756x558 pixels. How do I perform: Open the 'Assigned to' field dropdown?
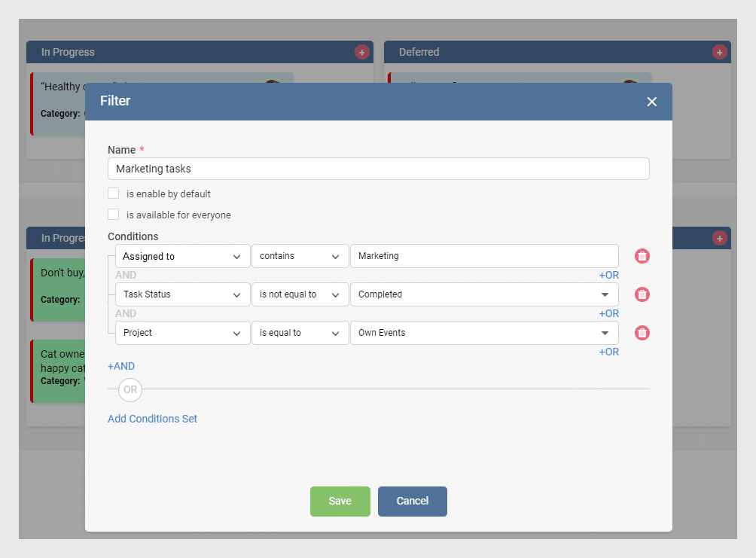tap(183, 256)
